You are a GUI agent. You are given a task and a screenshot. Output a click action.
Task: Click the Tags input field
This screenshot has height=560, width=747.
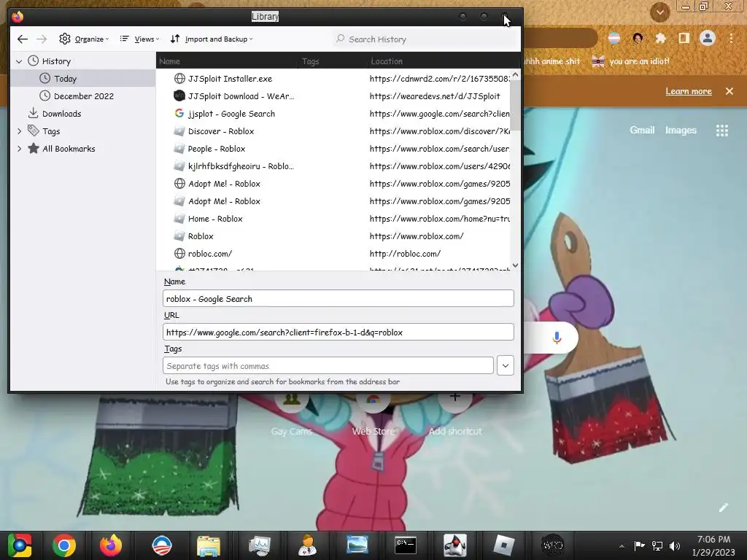[x=328, y=366]
